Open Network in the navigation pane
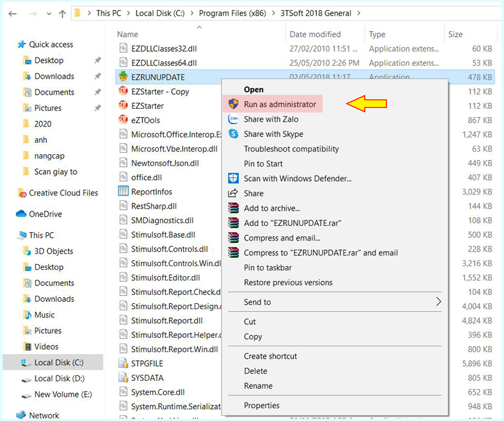The width and height of the screenshot is (504, 421). (x=44, y=415)
